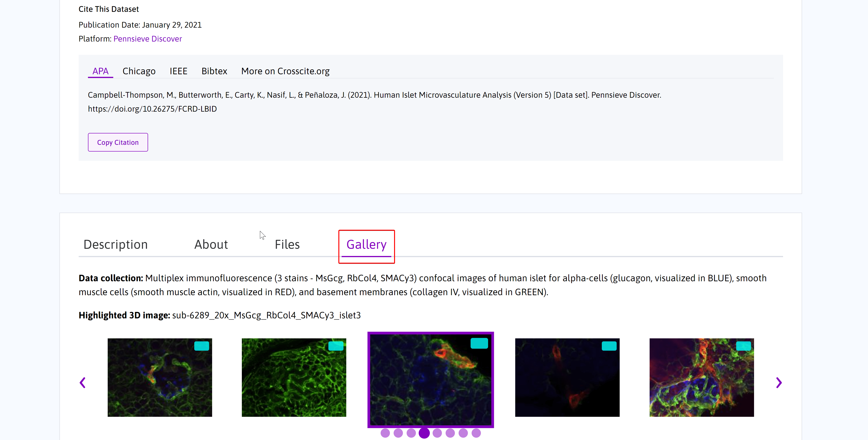Select the last carousel pagination dot

pos(476,433)
